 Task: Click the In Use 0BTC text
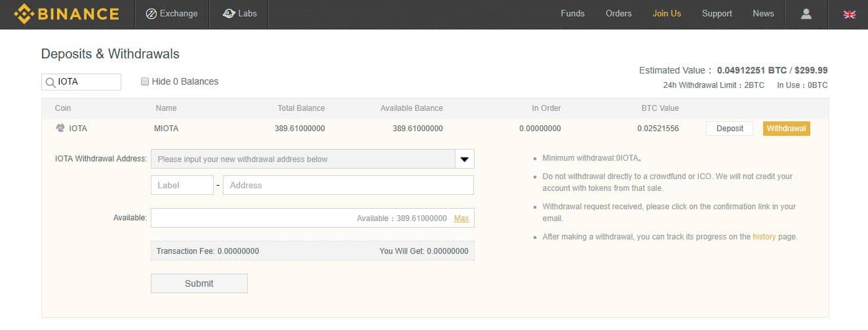click(x=802, y=85)
